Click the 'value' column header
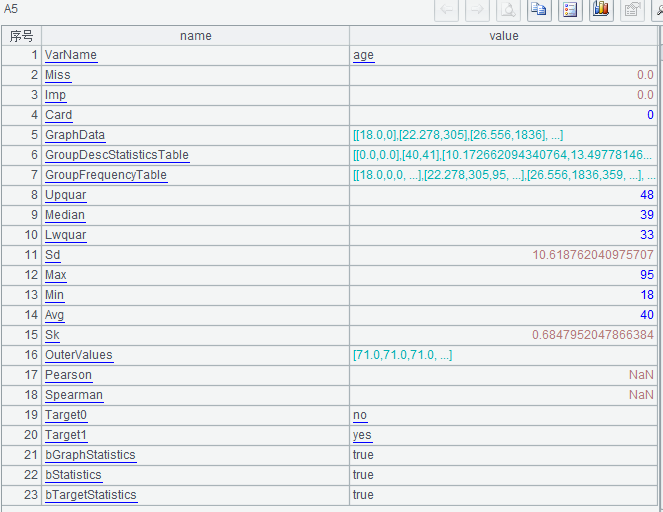Screen dimensions: 663x512 (x=504, y=36)
